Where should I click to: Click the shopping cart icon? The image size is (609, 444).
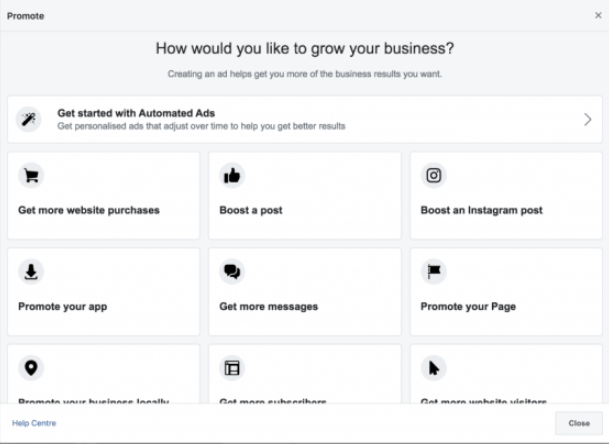tap(32, 176)
